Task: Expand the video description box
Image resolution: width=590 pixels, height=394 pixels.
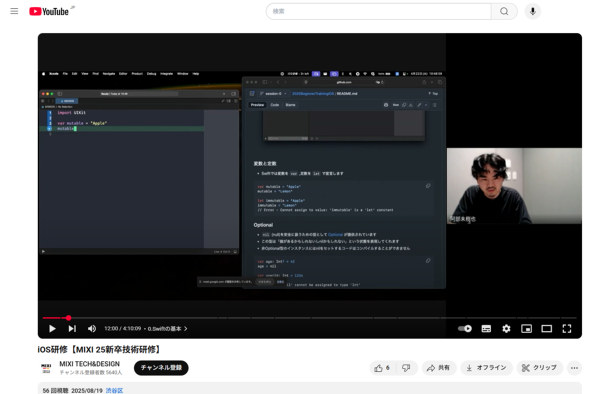Action: [x=310, y=388]
